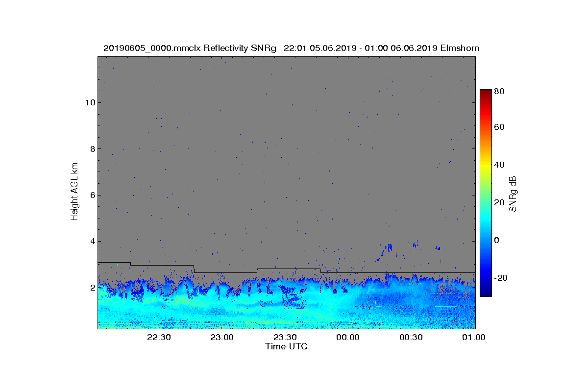Click the 00:30 time tick label
The image size is (588, 392).
(x=411, y=337)
